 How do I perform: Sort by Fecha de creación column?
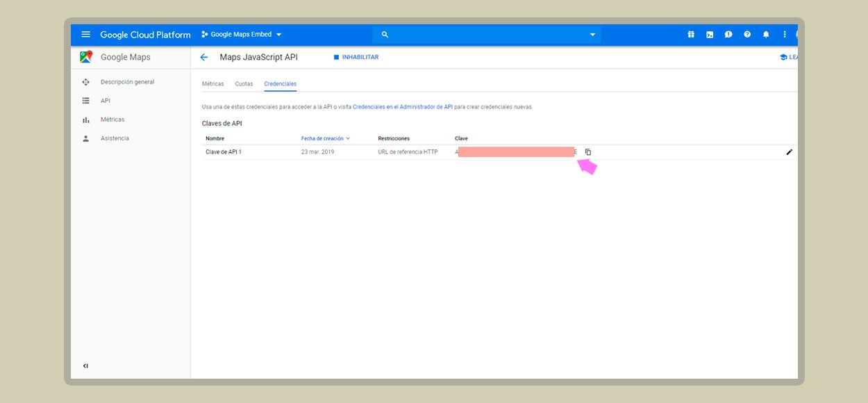tap(326, 138)
